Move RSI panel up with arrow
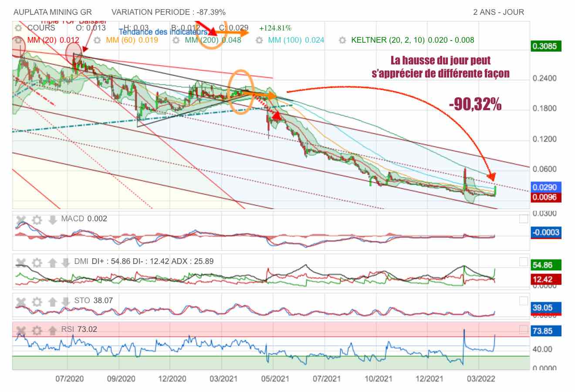The height and width of the screenshot is (392, 575). pos(52,330)
